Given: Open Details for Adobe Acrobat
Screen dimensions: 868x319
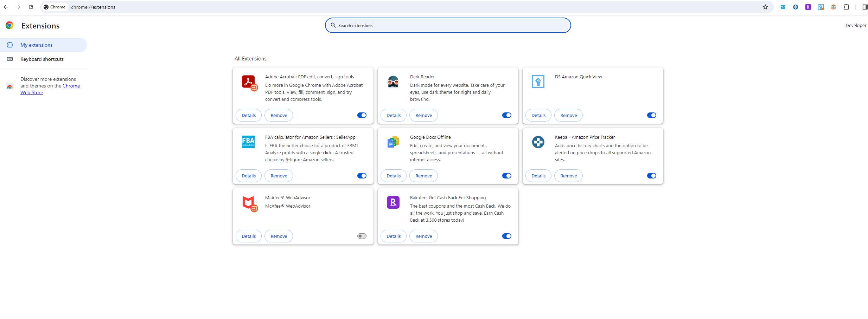Looking at the screenshot, I should click(x=249, y=115).
